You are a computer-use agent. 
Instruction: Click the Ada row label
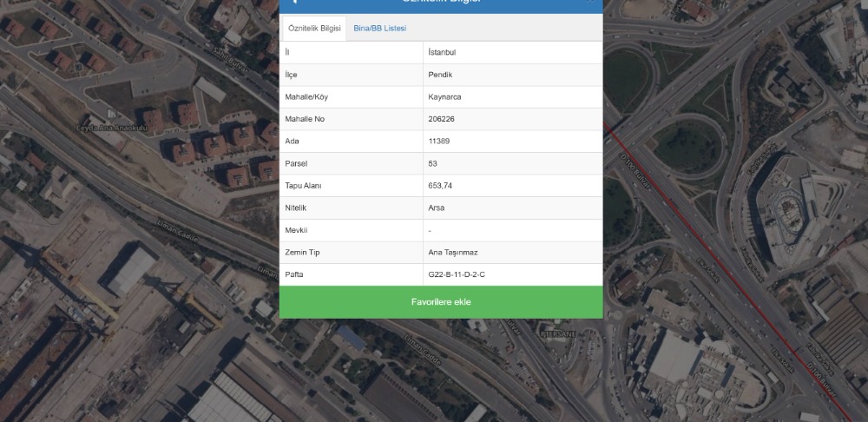click(x=292, y=142)
